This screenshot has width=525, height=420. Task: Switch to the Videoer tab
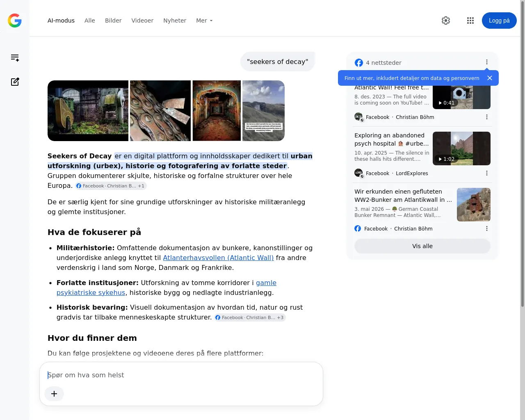[142, 21]
